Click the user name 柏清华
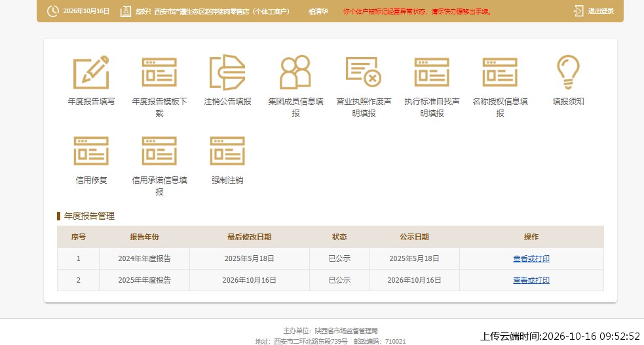 [x=318, y=12]
